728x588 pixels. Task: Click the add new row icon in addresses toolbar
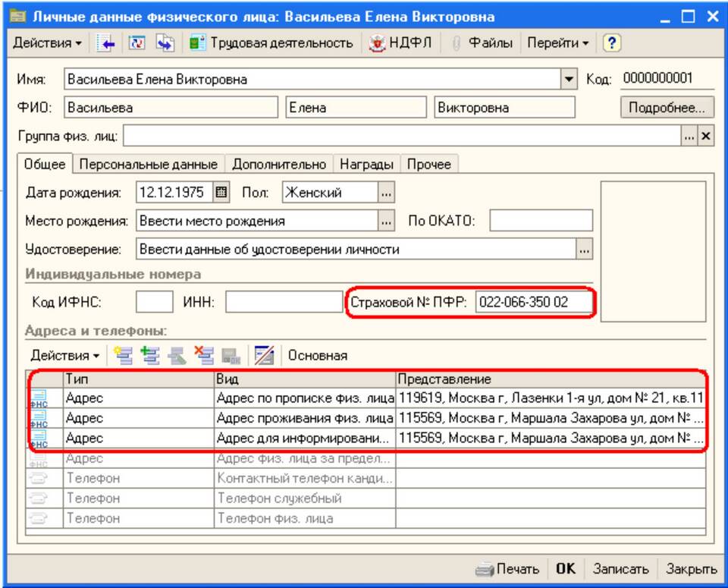pyautogui.click(x=123, y=356)
